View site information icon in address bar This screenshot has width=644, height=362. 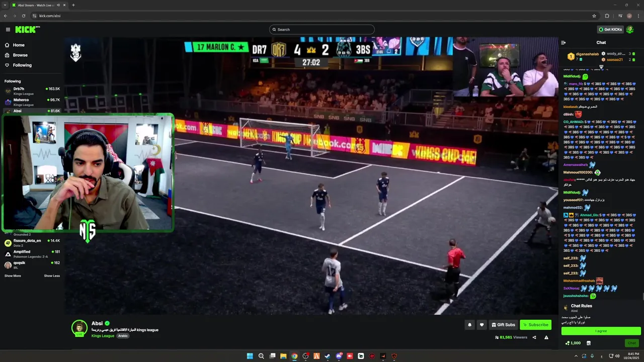(x=35, y=16)
